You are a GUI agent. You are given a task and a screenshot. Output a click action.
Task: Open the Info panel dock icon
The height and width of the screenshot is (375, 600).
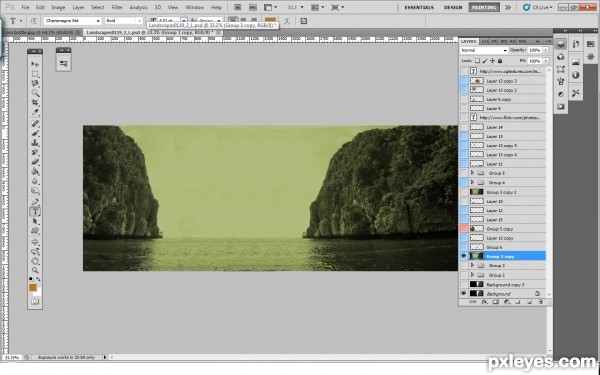pos(576,75)
